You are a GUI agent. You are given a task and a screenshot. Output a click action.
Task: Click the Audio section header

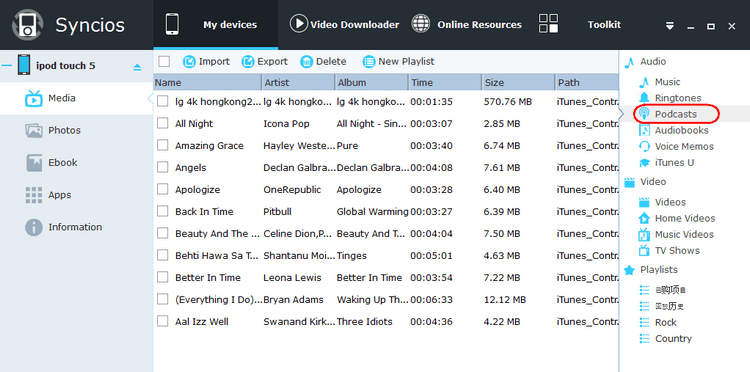tap(653, 61)
